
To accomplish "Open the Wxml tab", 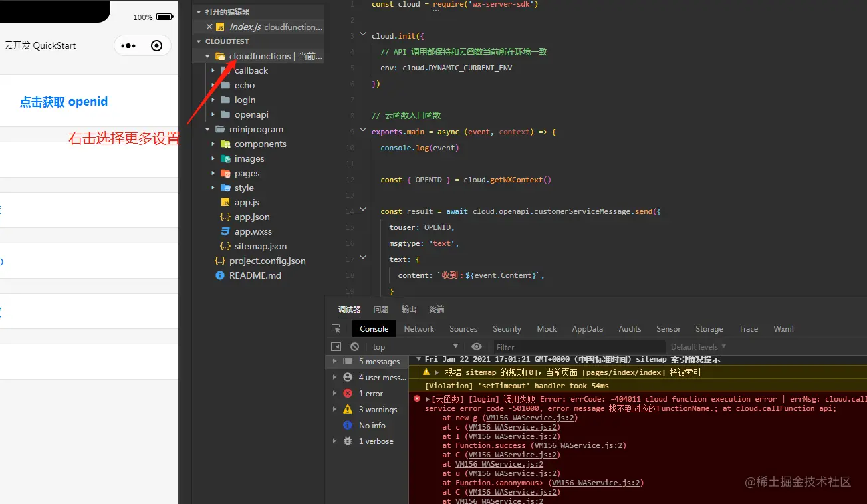I will click(x=784, y=329).
